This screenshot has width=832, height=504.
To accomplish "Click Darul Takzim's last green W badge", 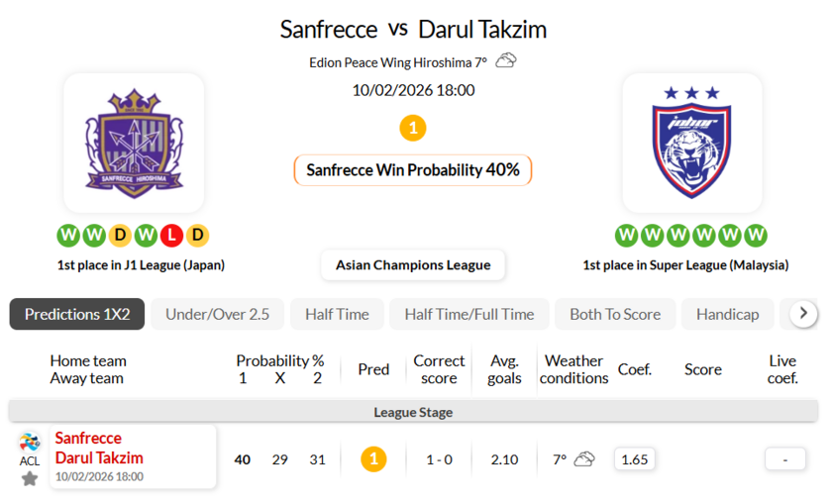I will click(756, 236).
